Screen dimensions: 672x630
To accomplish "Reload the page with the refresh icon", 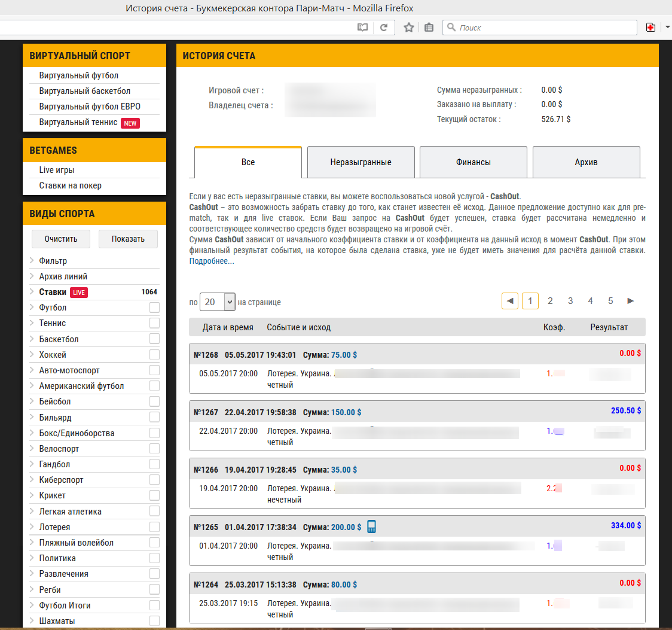I will (384, 28).
